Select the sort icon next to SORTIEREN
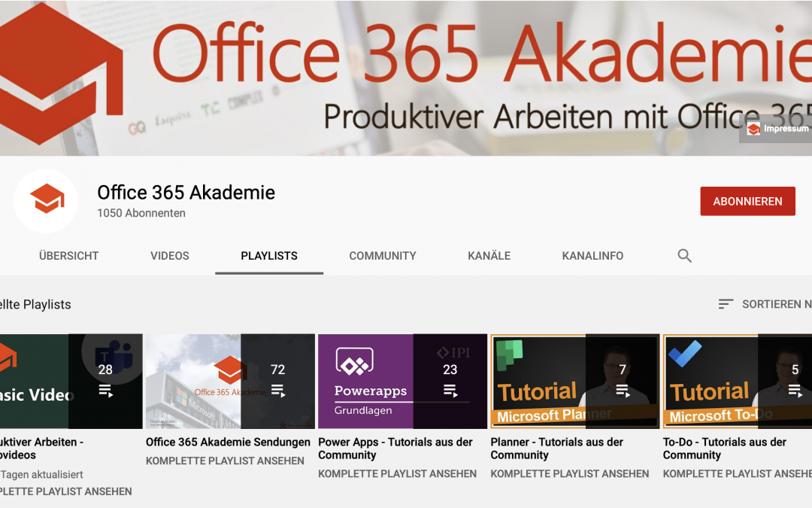 725,304
